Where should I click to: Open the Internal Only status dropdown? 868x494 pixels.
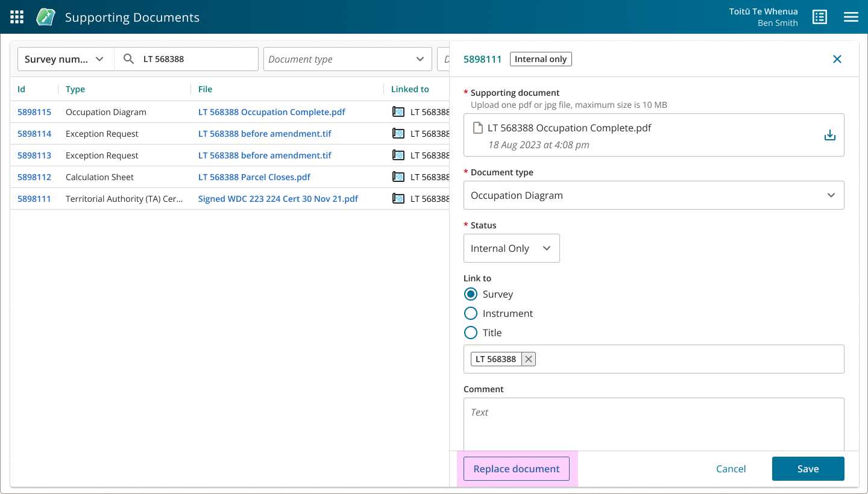click(x=512, y=248)
